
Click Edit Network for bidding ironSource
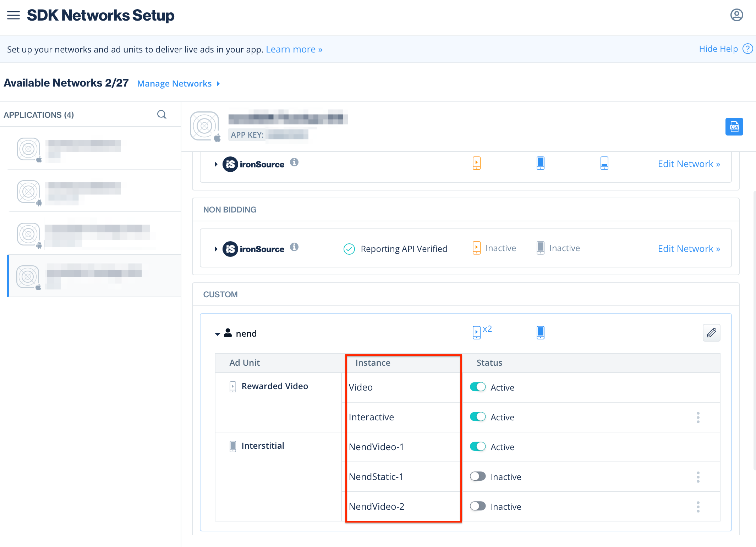click(x=689, y=164)
